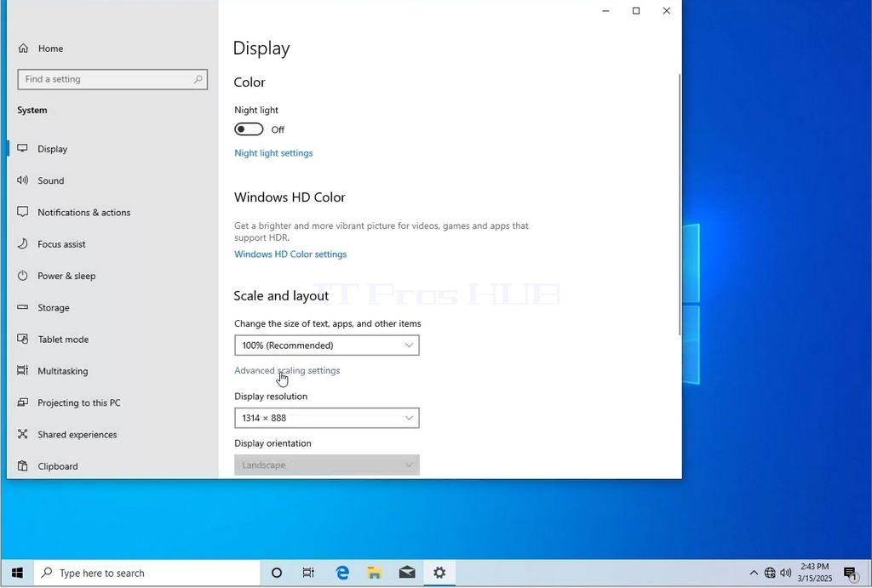Click the Clipboard icon in sidebar
The width and height of the screenshot is (872, 588).
click(22, 465)
